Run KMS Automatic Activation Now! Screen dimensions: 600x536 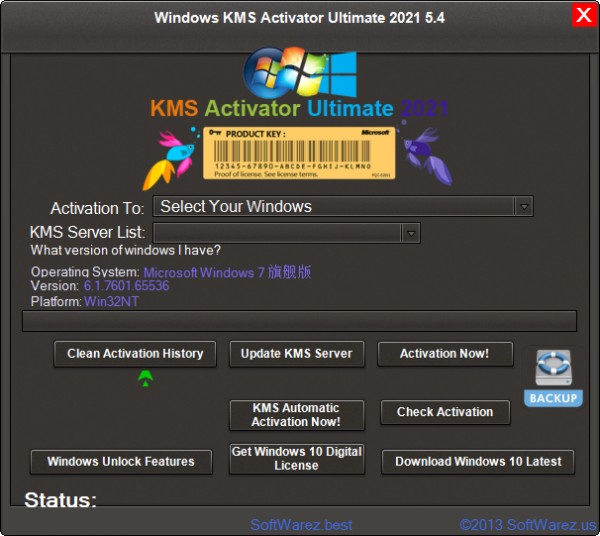(x=297, y=415)
